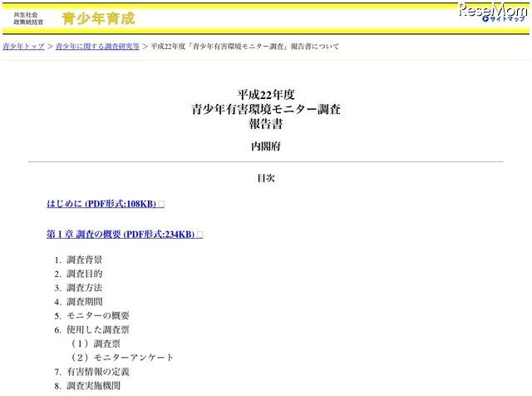Open the サイトマップ link

[507, 19]
